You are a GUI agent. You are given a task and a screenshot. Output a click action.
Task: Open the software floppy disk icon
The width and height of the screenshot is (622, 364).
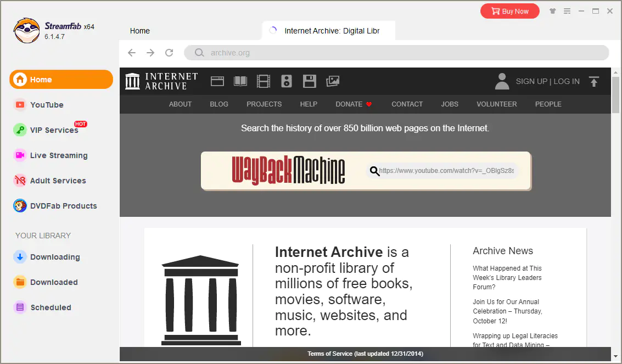click(x=310, y=81)
